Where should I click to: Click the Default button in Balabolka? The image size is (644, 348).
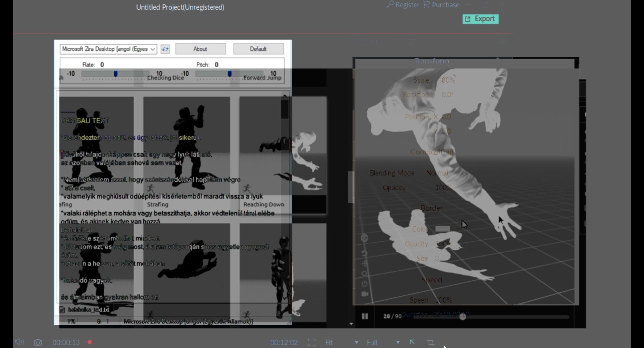[x=258, y=49]
